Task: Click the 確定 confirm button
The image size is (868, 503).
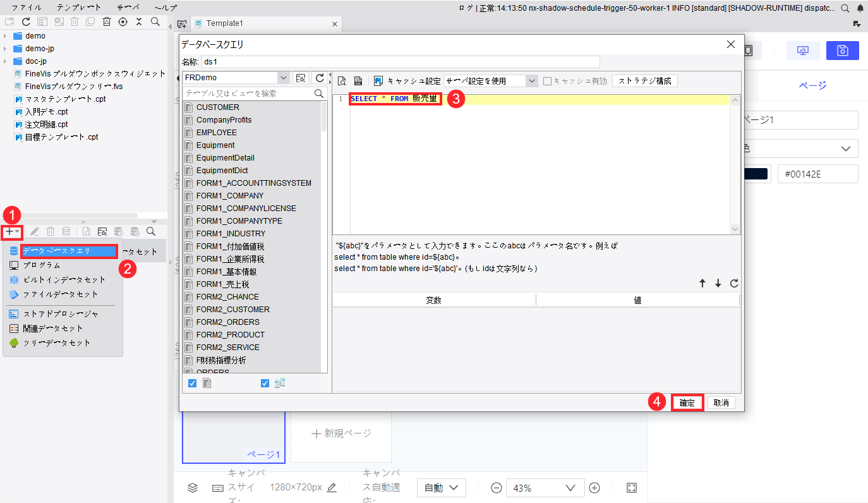Action: coord(687,403)
